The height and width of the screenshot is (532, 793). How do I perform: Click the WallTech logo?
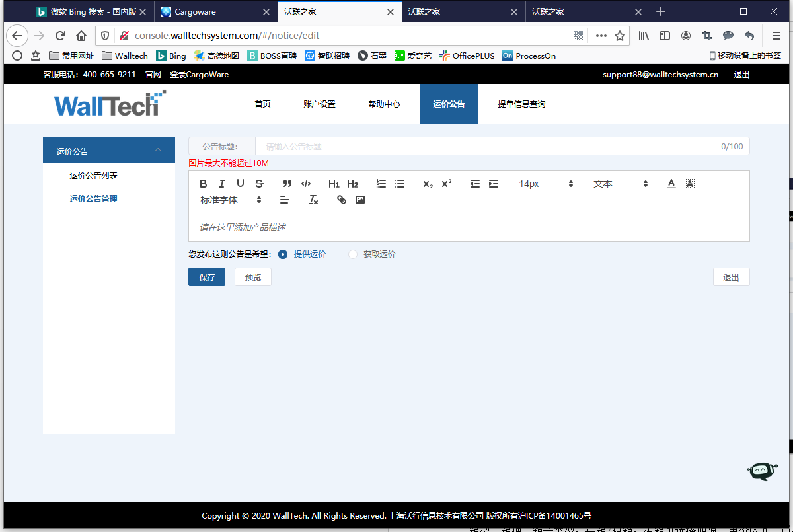point(110,104)
